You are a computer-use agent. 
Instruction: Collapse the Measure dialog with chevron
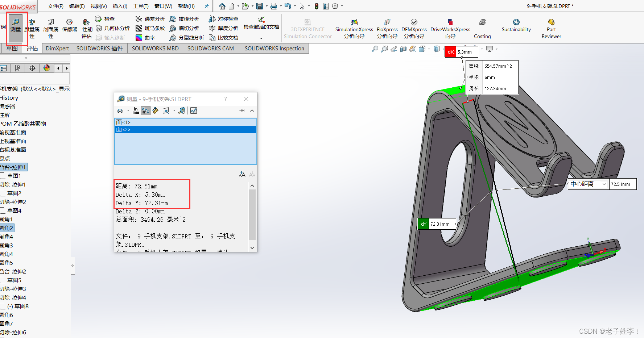(252, 110)
